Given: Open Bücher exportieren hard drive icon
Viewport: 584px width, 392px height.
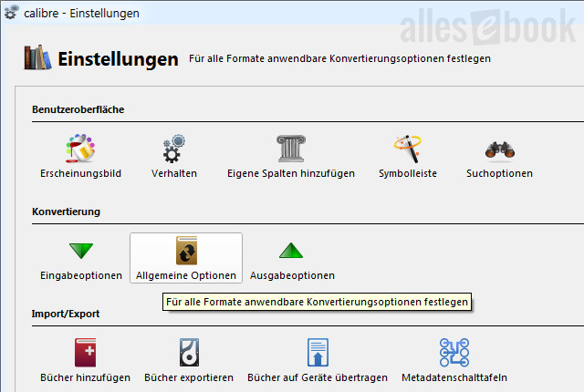Looking at the screenshot, I should coord(189,353).
